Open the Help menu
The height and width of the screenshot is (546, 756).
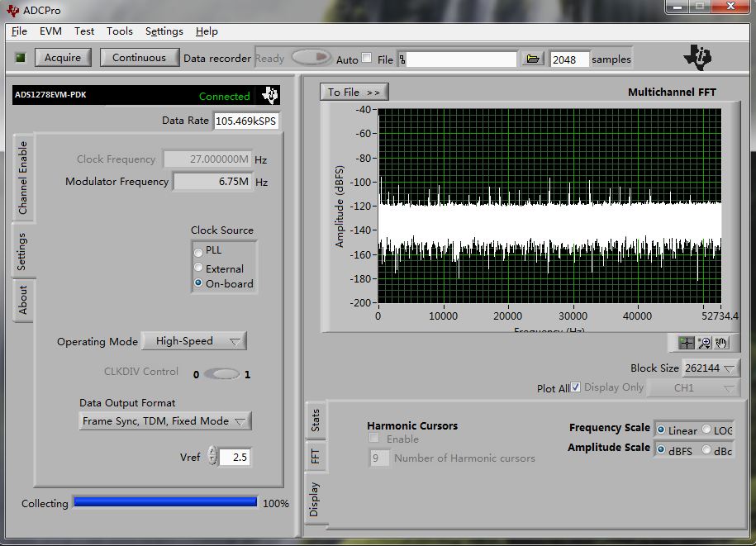pos(207,31)
